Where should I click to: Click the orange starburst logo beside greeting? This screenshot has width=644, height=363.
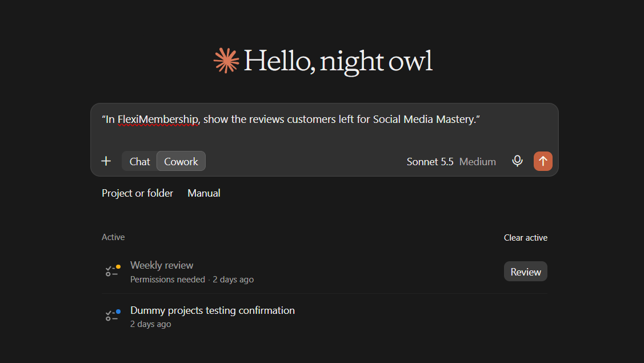click(x=226, y=61)
